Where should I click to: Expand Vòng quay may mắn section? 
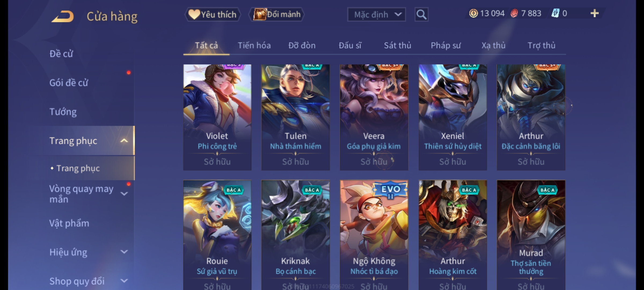click(x=124, y=194)
